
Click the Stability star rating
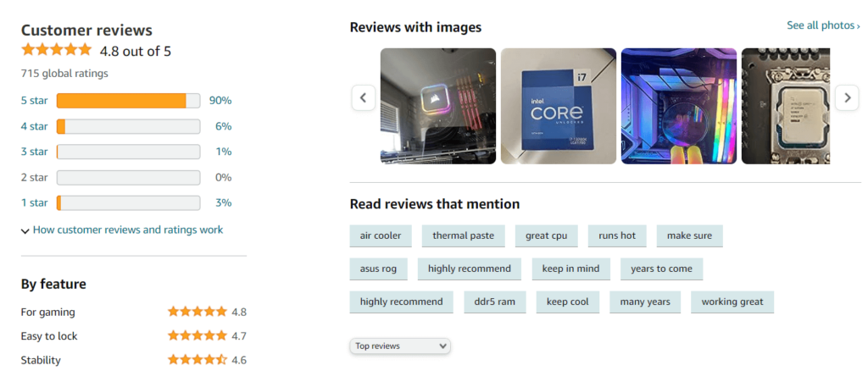coord(197,360)
